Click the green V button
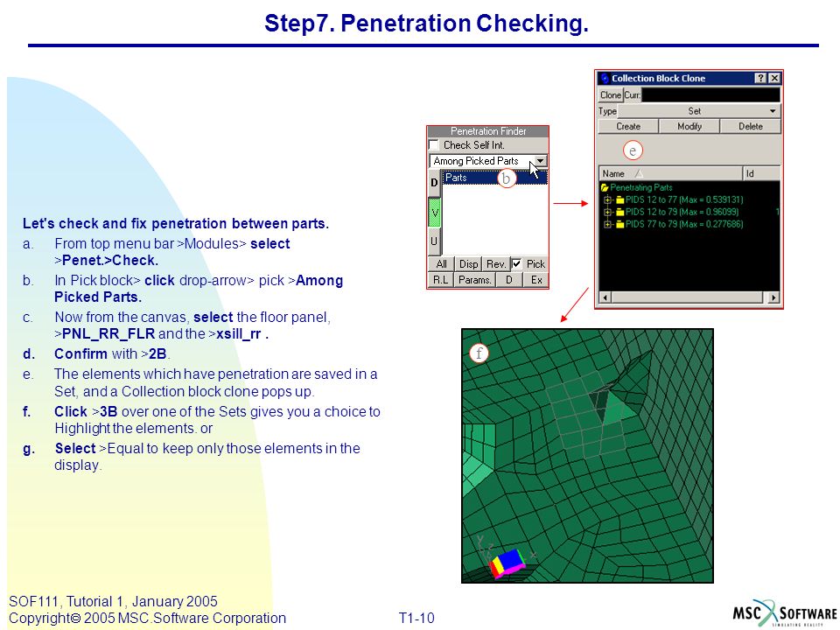840x630 pixels. [434, 213]
